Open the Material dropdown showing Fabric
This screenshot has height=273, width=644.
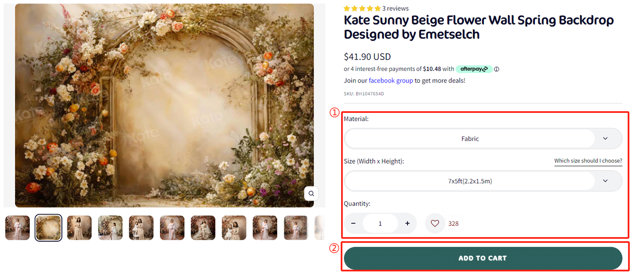coord(470,139)
